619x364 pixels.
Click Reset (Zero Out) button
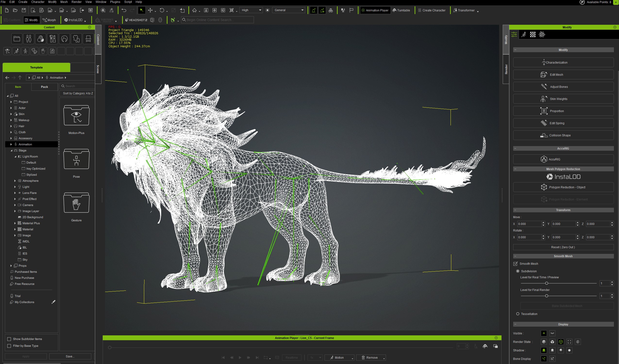click(x=563, y=247)
